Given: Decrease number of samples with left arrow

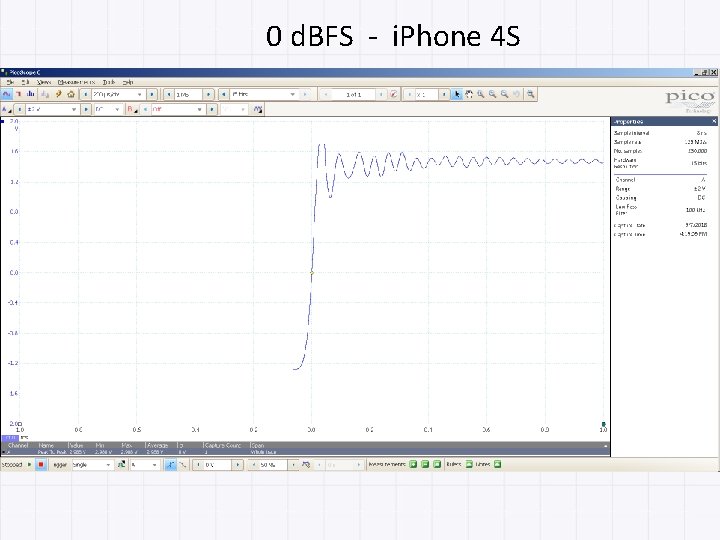Looking at the screenshot, I should pyautogui.click(x=169, y=94).
